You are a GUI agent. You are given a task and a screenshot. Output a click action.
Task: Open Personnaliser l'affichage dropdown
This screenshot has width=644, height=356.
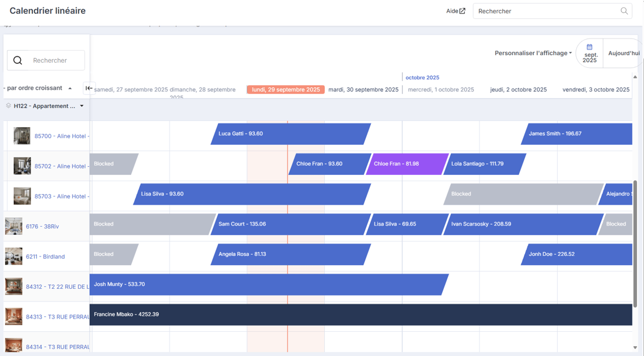(x=533, y=53)
